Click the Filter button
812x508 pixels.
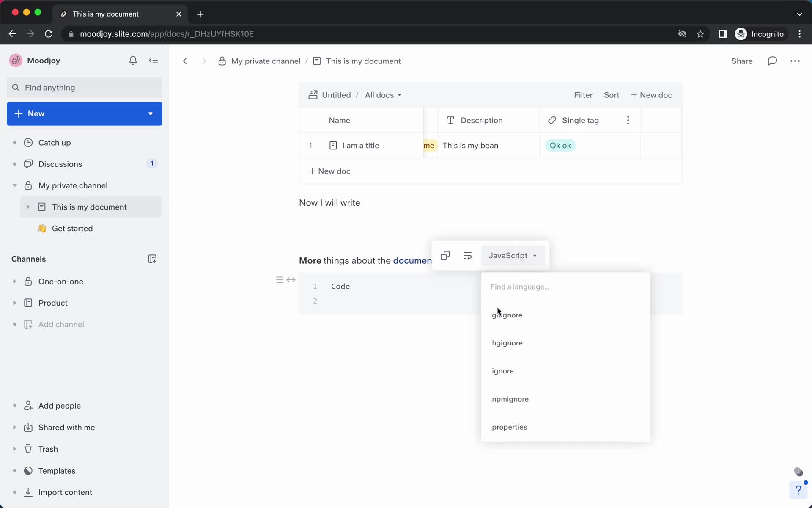(x=582, y=94)
